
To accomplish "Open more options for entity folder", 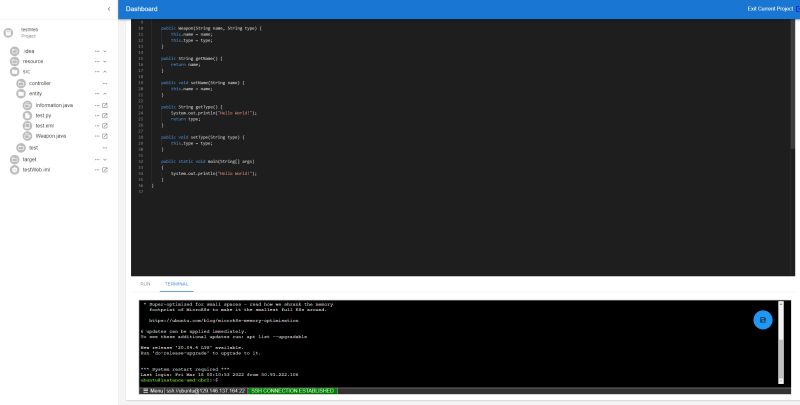I will (97, 93).
